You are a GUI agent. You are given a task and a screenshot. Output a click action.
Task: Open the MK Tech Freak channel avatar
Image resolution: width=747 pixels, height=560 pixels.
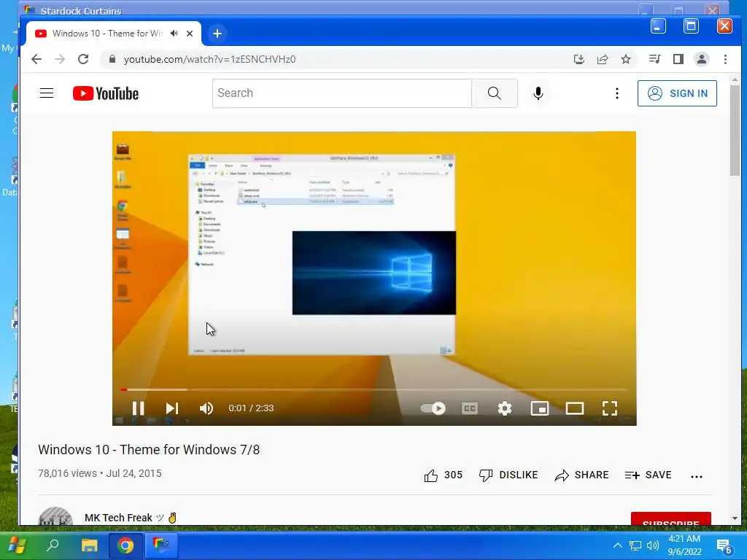[55, 517]
